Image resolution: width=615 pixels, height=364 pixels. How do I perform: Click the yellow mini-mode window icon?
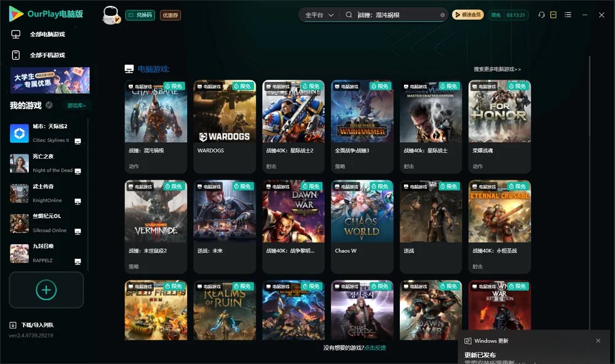click(x=553, y=15)
